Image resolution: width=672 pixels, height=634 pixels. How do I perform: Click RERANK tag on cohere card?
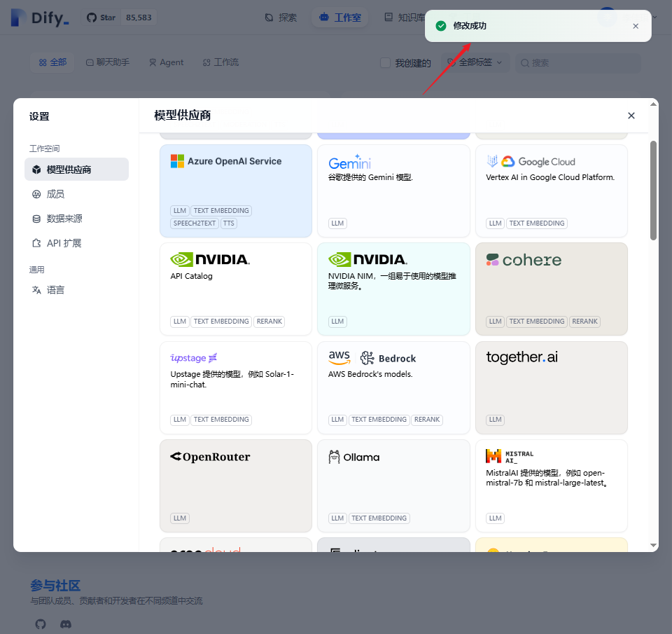pos(584,322)
